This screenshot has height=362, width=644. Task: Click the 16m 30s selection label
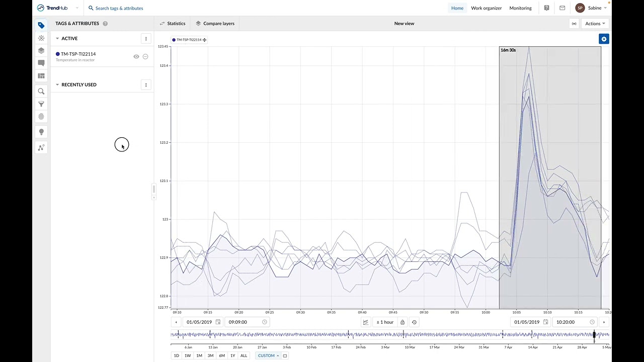[508, 50]
